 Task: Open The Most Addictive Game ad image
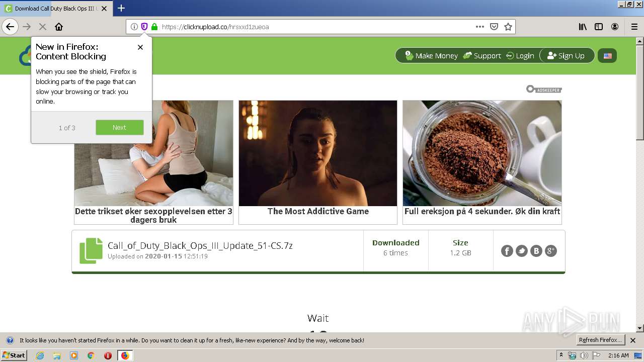pos(318,153)
